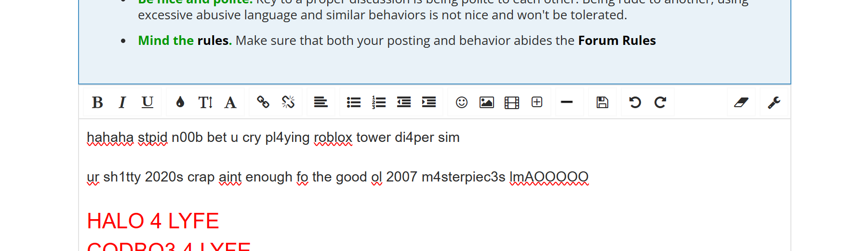
Task: Open the Forum Rules link
Action: [x=617, y=41]
